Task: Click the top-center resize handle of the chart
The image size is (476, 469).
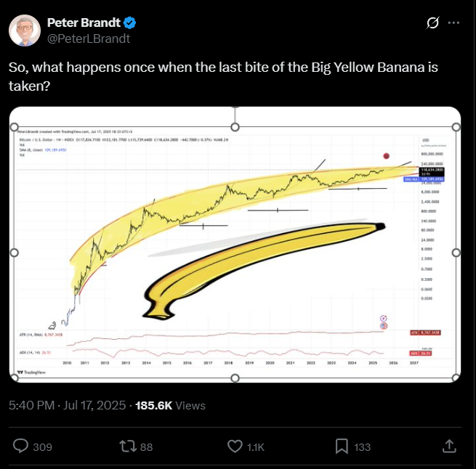Action: (235, 127)
